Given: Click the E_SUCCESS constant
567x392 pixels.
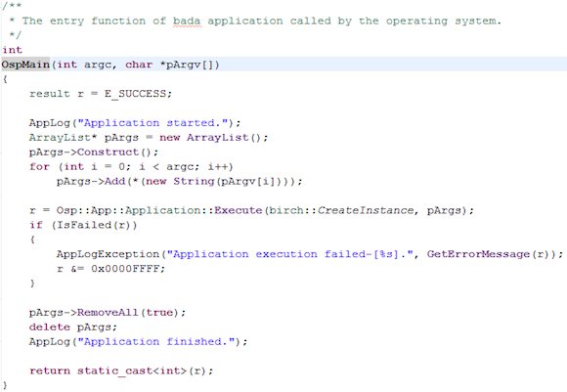Looking at the screenshot, I should tap(135, 94).
